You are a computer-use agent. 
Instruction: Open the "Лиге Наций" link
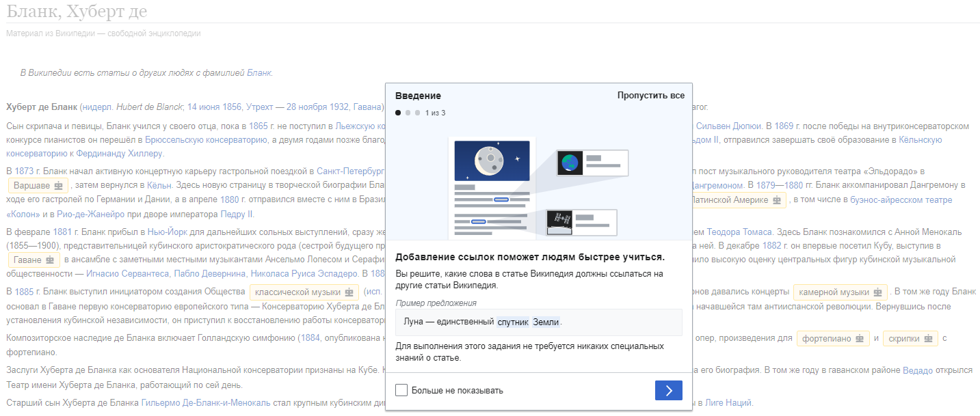(728, 402)
